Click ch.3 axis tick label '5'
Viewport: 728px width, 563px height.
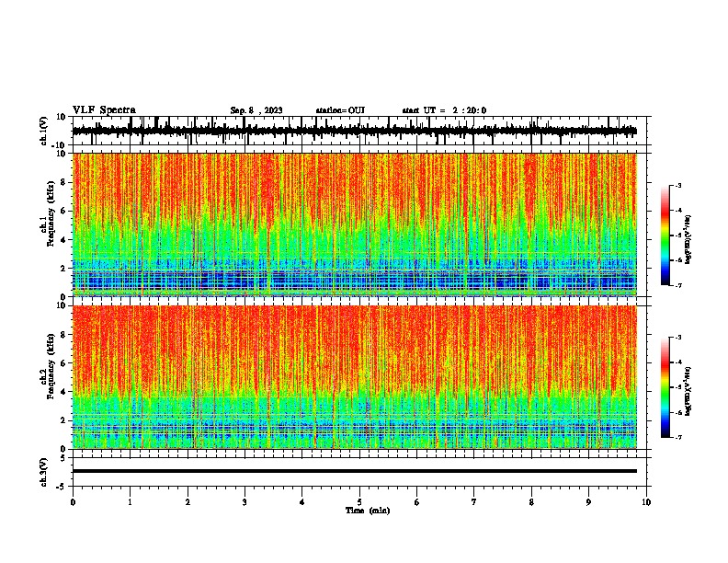[x=63, y=458]
